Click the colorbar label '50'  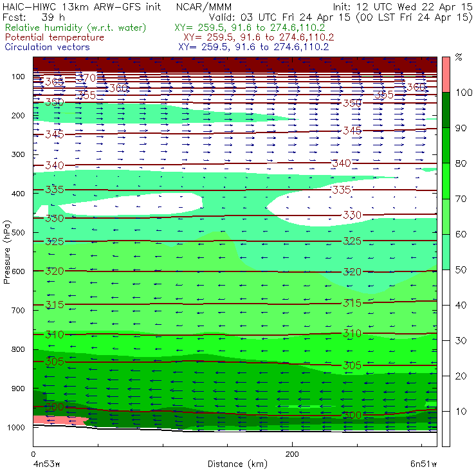coord(461,270)
